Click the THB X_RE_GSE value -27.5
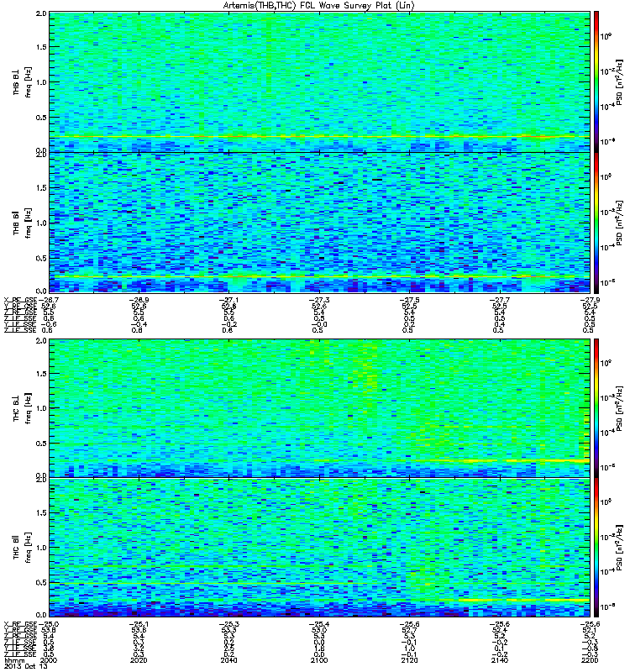This screenshot has height=672, width=630. [x=409, y=300]
